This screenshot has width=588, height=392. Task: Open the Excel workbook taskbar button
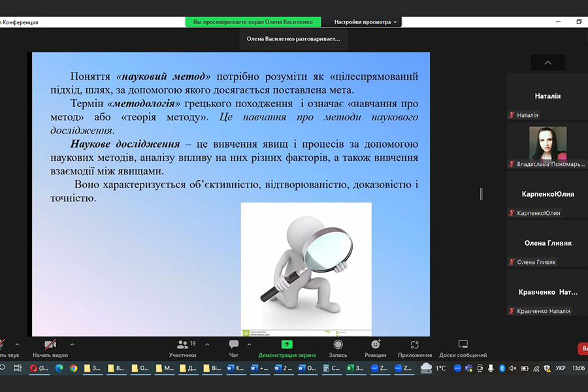pyautogui.click(x=355, y=368)
